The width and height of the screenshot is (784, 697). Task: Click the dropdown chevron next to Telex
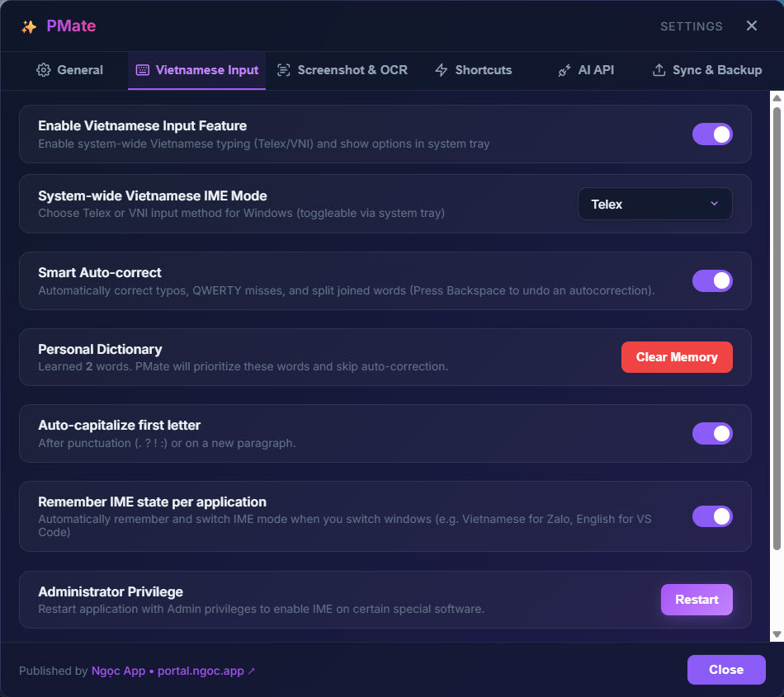(715, 204)
